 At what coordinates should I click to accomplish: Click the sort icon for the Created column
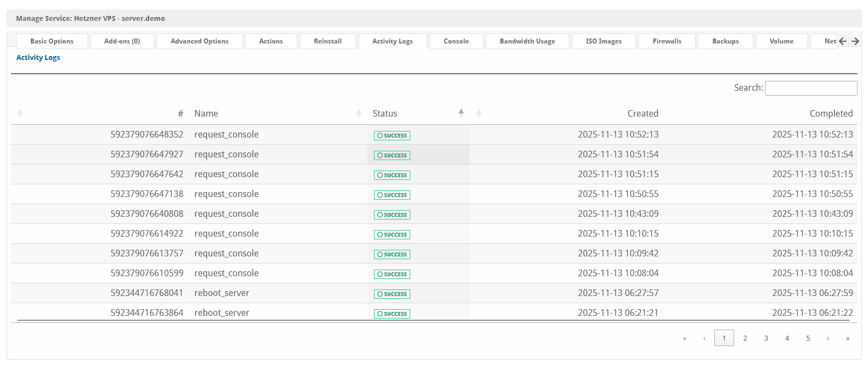tap(479, 113)
